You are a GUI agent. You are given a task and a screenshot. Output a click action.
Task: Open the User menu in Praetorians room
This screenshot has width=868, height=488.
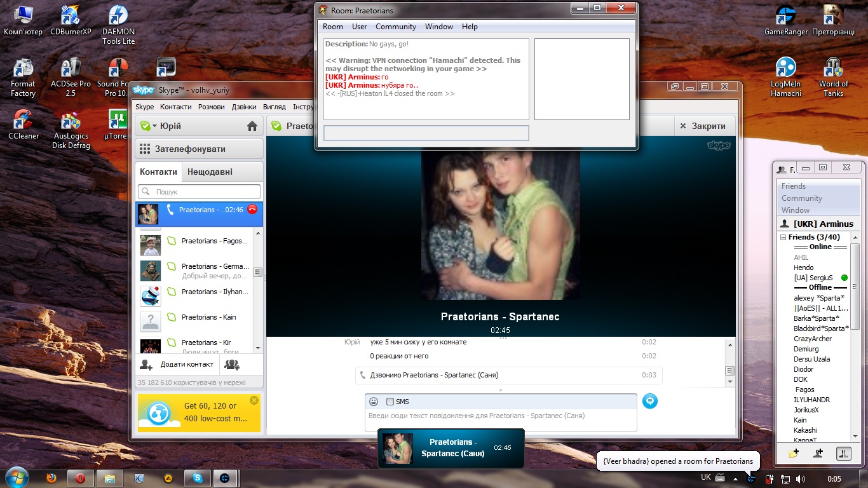(360, 27)
